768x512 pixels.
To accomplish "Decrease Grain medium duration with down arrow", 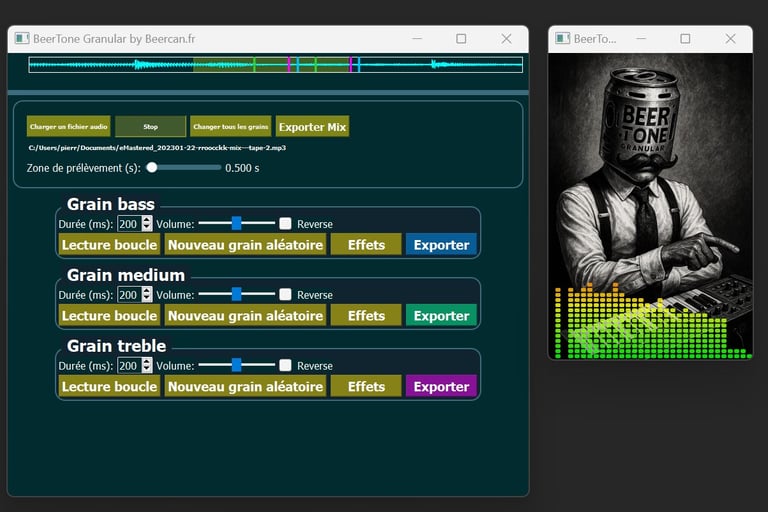I will pos(147,299).
